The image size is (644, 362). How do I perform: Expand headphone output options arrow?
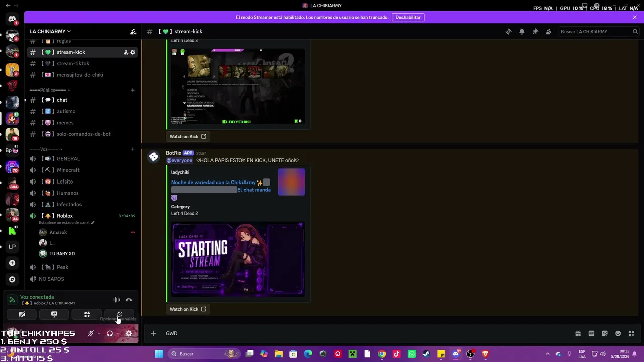118,333
